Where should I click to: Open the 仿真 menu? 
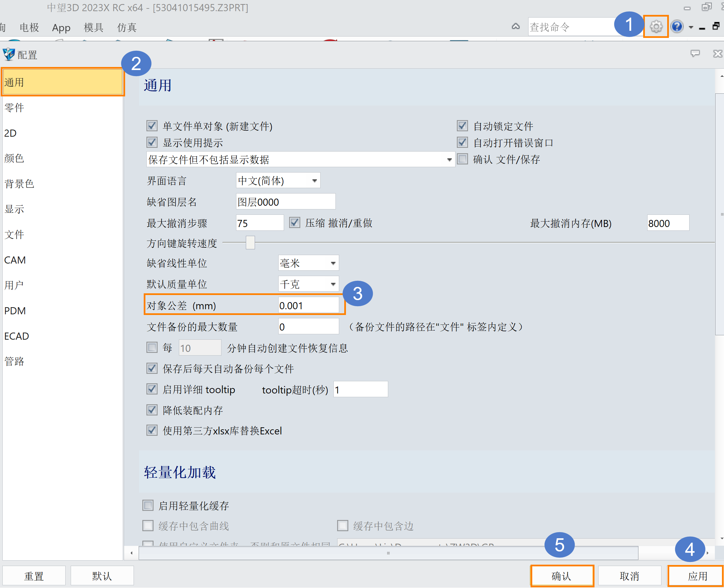[126, 27]
